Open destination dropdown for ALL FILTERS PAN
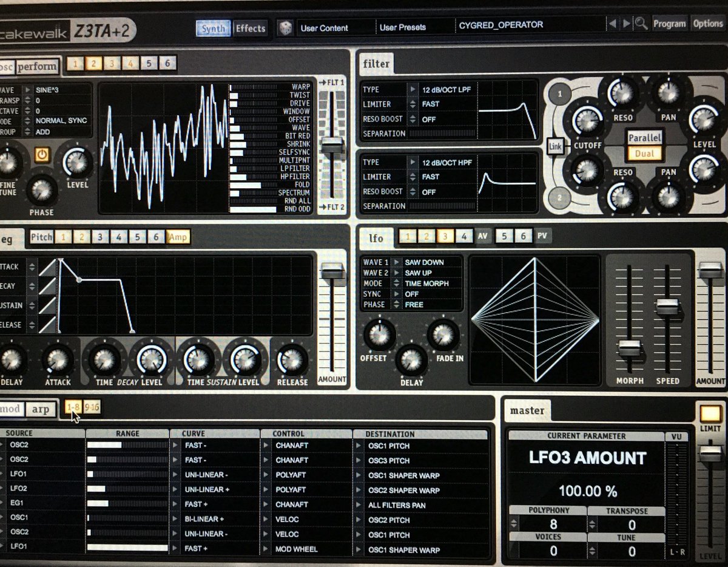This screenshot has width=728, height=567. pyautogui.click(x=359, y=504)
